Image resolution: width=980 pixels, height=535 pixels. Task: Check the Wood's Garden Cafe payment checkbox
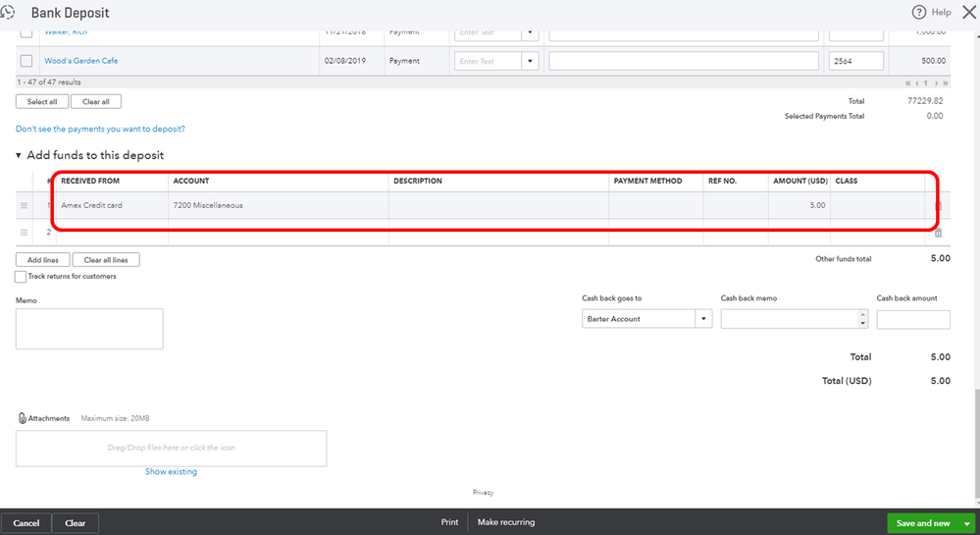point(26,61)
